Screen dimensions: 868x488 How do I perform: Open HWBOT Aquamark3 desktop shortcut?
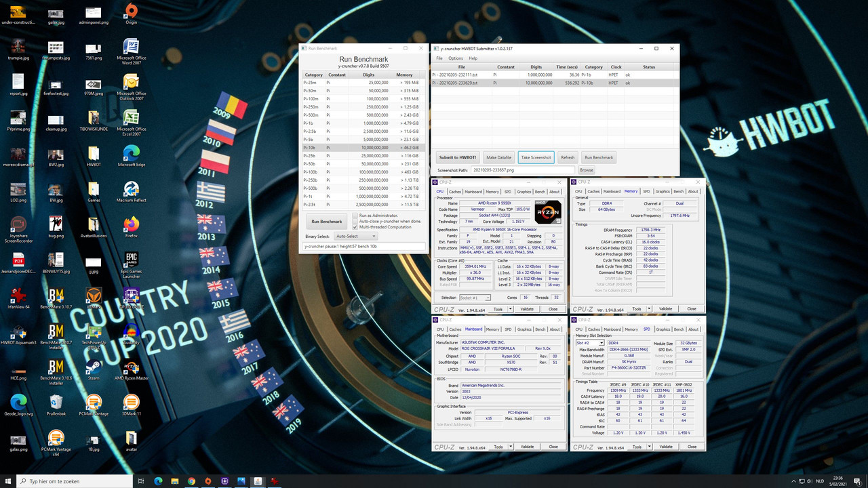click(18, 333)
